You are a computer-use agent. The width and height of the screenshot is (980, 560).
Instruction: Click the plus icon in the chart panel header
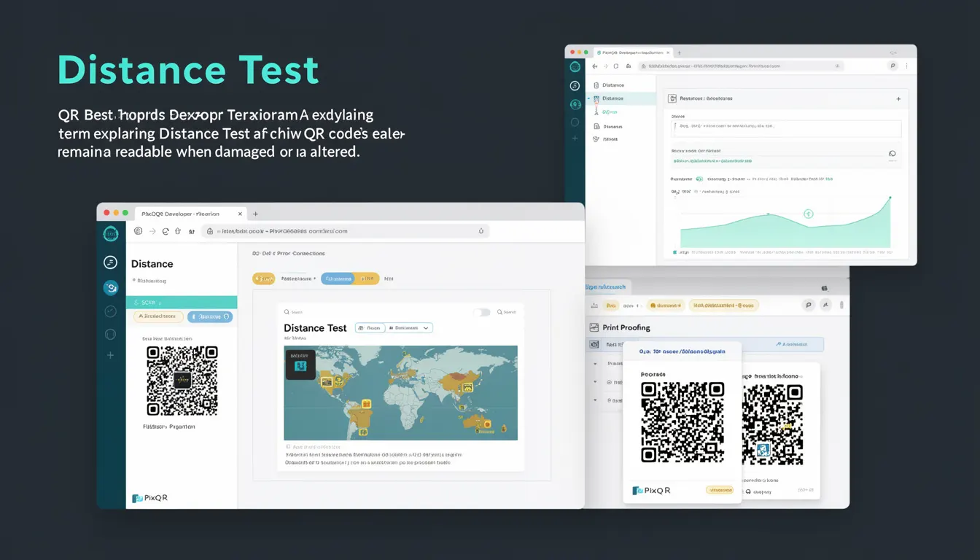[898, 98]
